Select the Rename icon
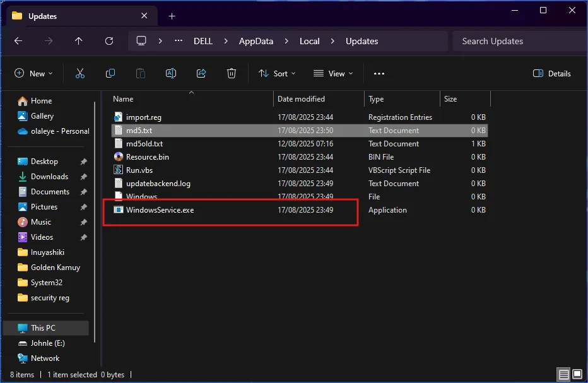588x383 pixels. click(x=170, y=73)
